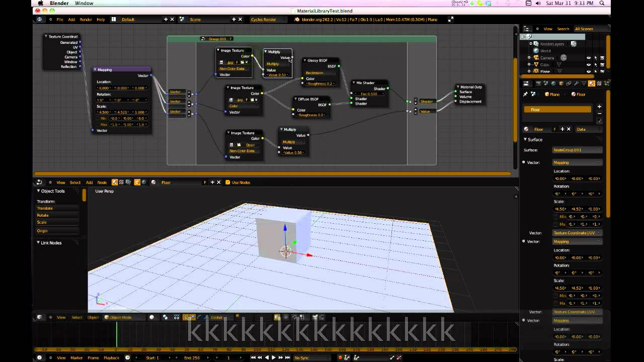Open the object data triangle tab
This screenshot has width=644, height=362.
584,83
